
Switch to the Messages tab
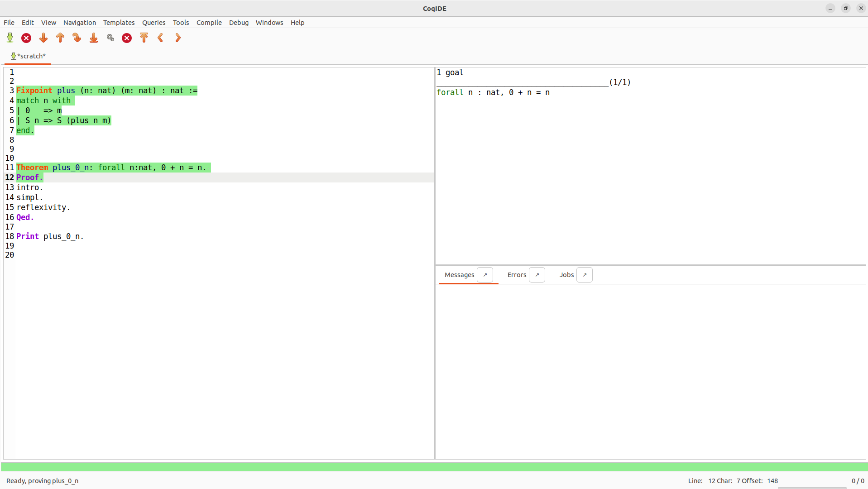click(x=459, y=275)
